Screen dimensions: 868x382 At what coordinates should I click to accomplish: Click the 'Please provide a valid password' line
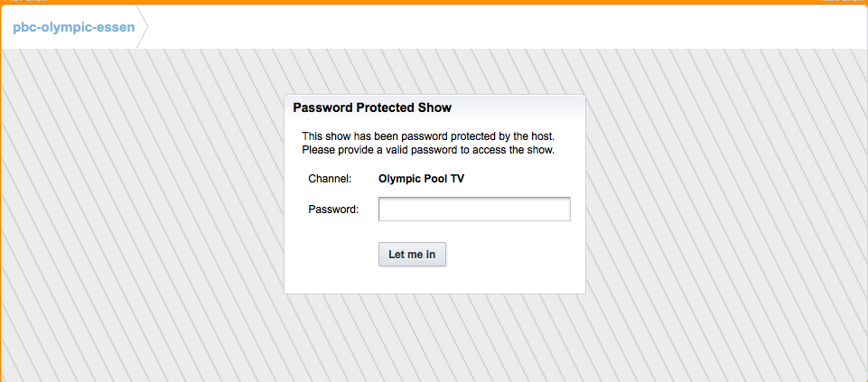point(428,149)
